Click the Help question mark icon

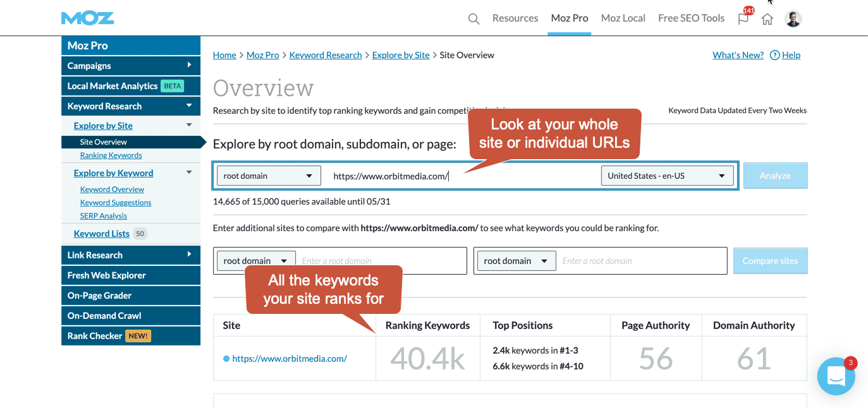pos(775,55)
